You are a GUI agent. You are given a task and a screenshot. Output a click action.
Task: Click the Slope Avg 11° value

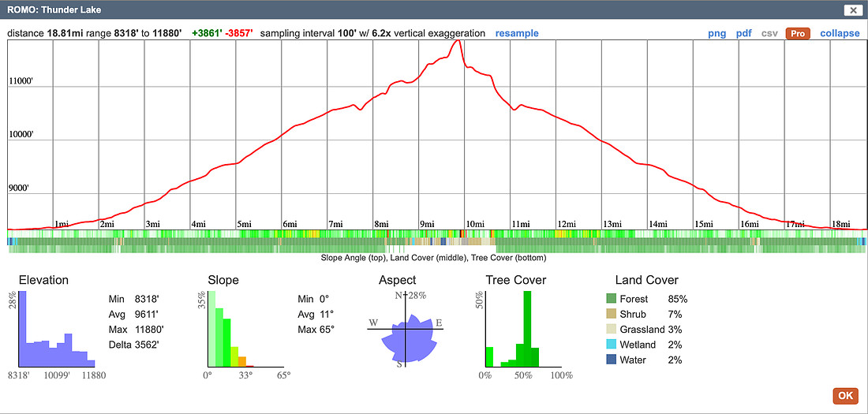[326, 315]
